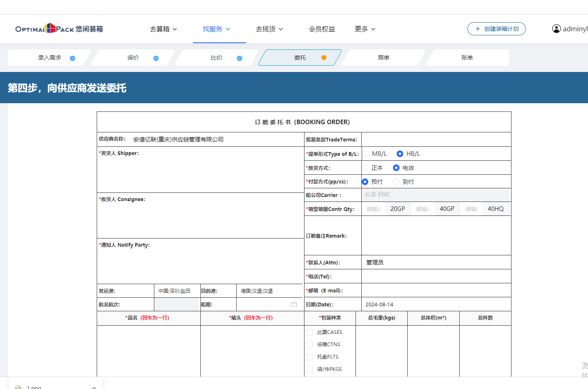Screen dimensions: 588x389
Task: Click supplier name 安道亿联(重庆)供应链管理有限公司
Action: [178, 139]
